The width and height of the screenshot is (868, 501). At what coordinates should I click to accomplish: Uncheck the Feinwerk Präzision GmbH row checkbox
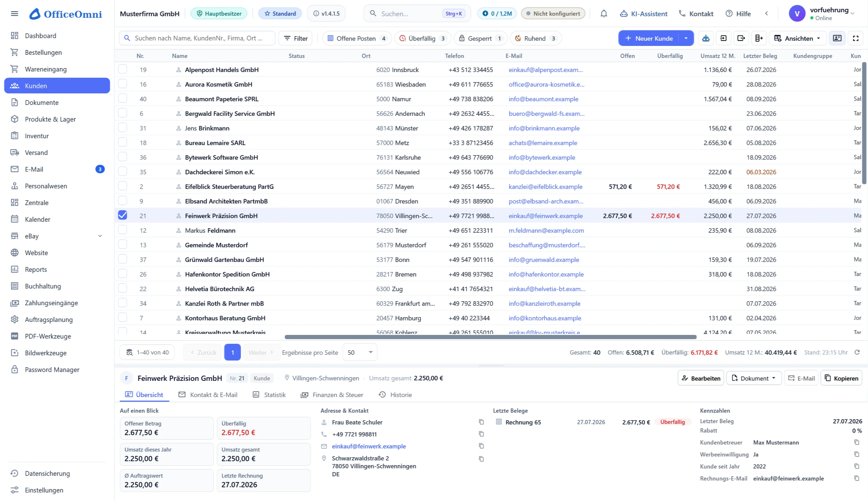pos(123,215)
